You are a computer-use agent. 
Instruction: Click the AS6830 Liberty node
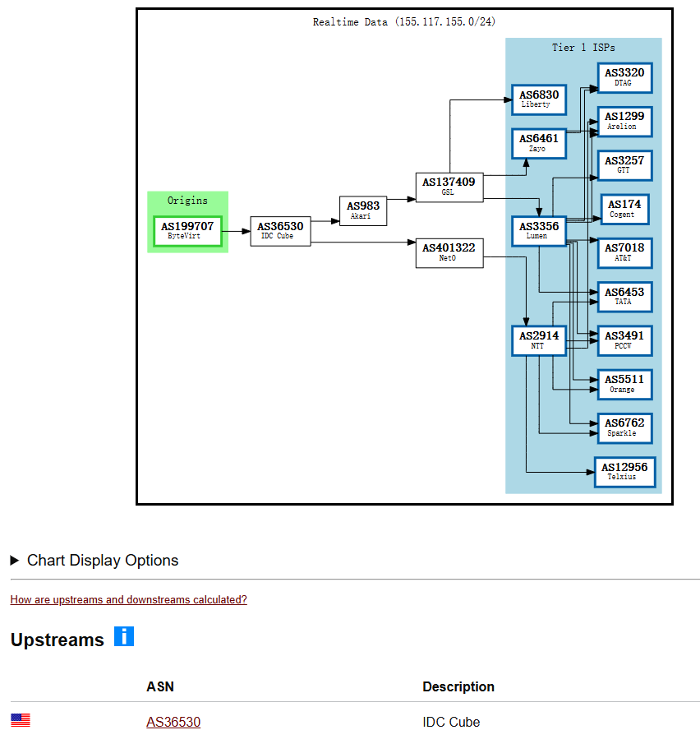point(539,99)
